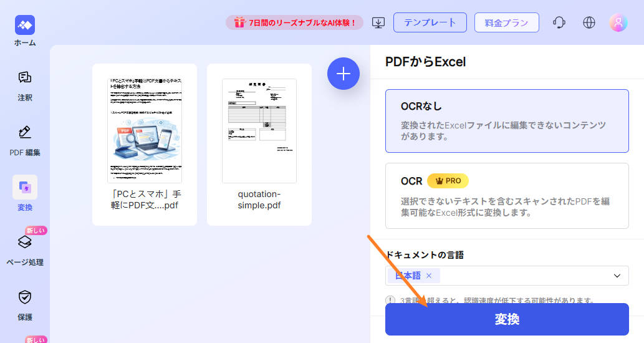The height and width of the screenshot is (343, 644).
Task: Select the quotation-simple.pdf thumbnail
Action: pyautogui.click(x=259, y=130)
